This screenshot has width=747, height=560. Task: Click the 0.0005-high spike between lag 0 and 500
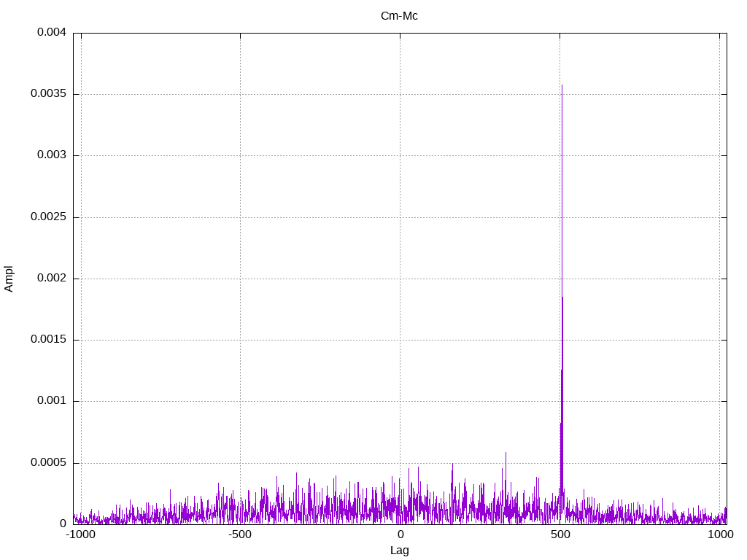click(x=452, y=464)
